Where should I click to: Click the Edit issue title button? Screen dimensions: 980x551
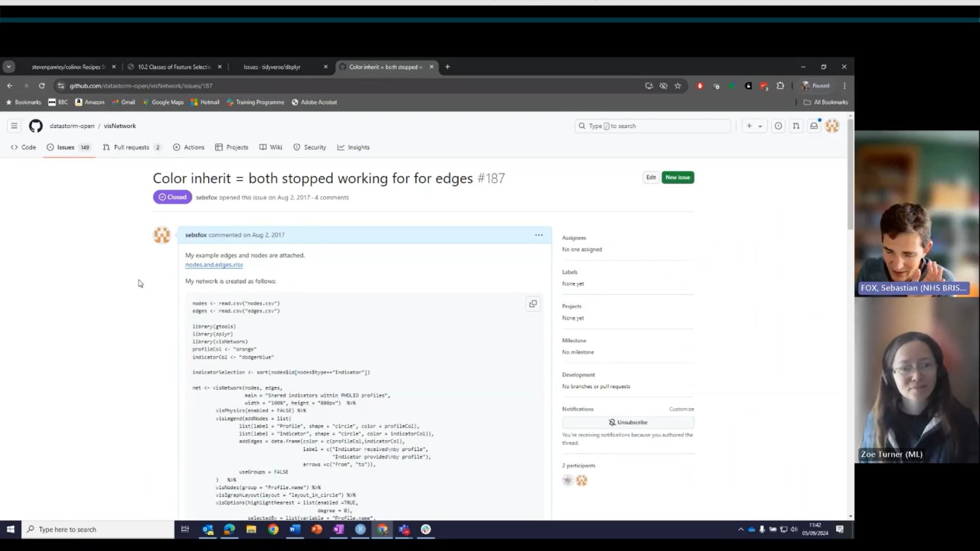[x=651, y=178]
